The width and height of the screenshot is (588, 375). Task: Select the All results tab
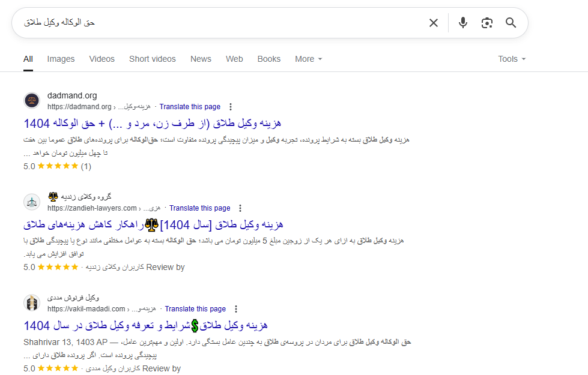(28, 59)
